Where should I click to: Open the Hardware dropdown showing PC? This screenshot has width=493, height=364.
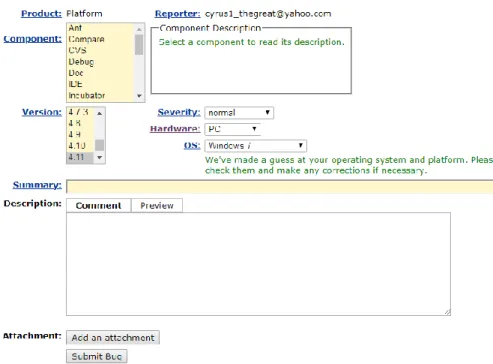pyautogui.click(x=232, y=129)
